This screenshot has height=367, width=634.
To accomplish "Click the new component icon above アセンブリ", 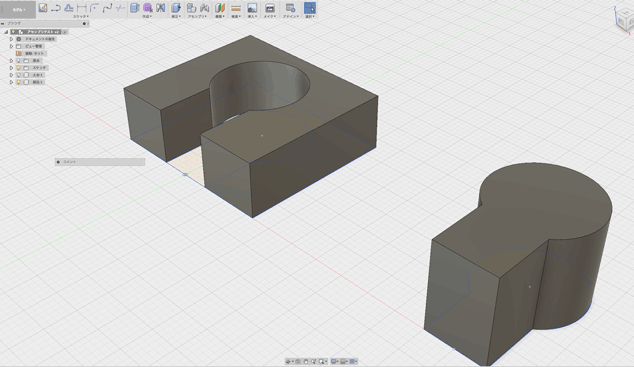I will click(191, 8).
